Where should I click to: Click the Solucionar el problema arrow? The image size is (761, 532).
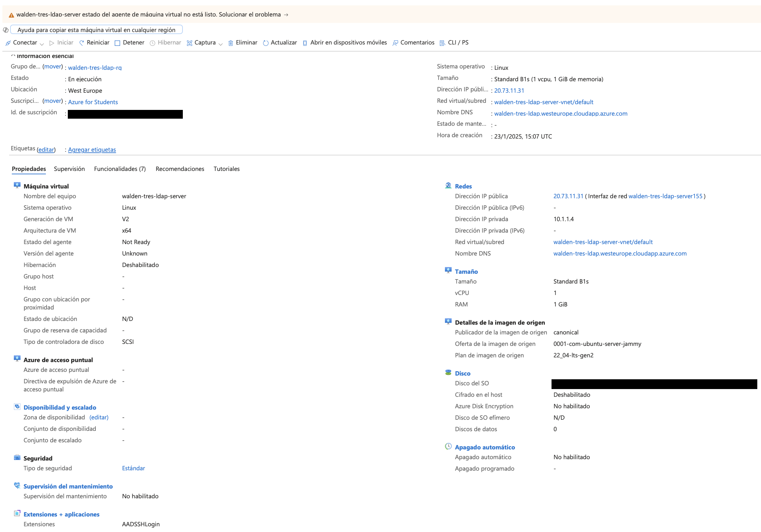[286, 15]
